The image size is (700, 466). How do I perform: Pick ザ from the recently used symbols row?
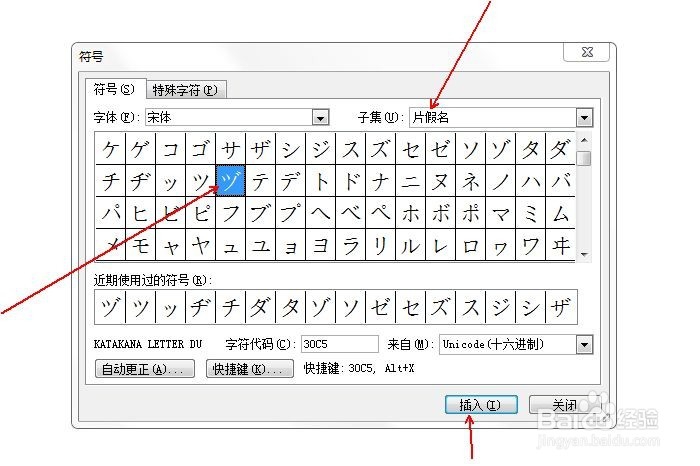click(561, 307)
